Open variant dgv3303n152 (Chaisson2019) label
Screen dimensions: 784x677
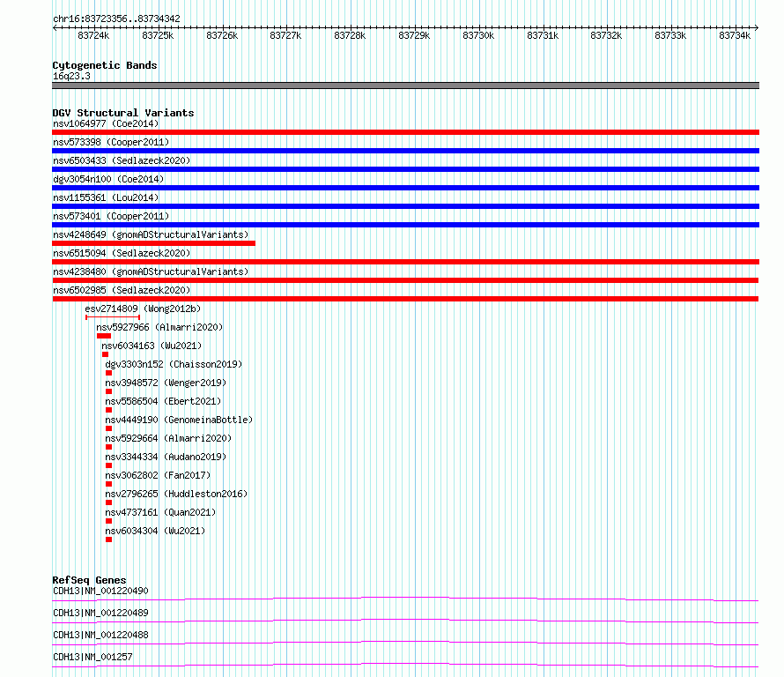174,364
